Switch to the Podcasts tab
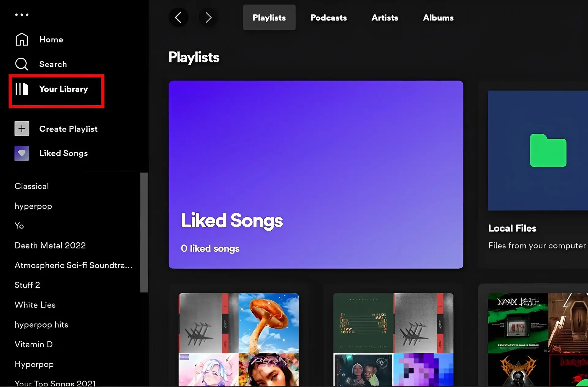588x387 pixels. [328, 18]
